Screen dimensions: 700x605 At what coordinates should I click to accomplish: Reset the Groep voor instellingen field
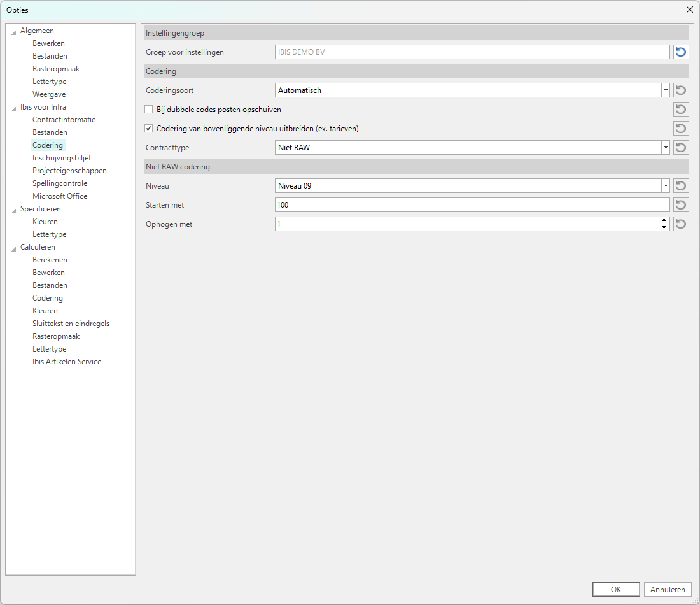[681, 52]
